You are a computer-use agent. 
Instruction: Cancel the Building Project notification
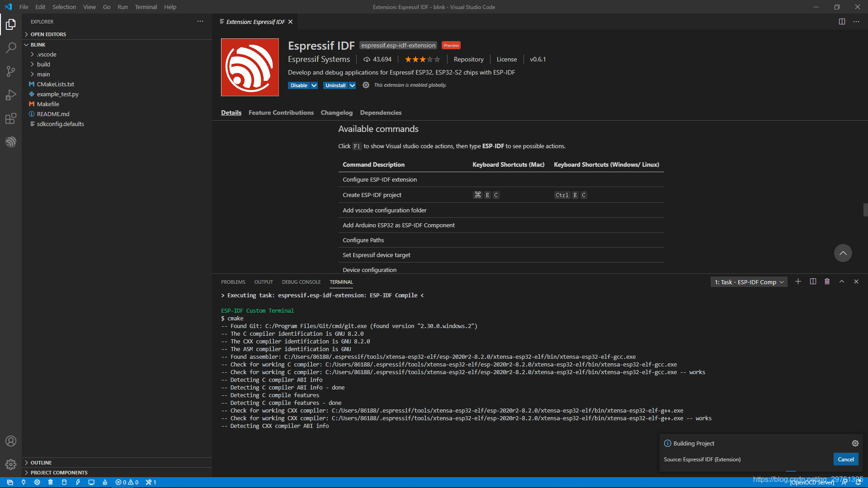tap(846, 459)
